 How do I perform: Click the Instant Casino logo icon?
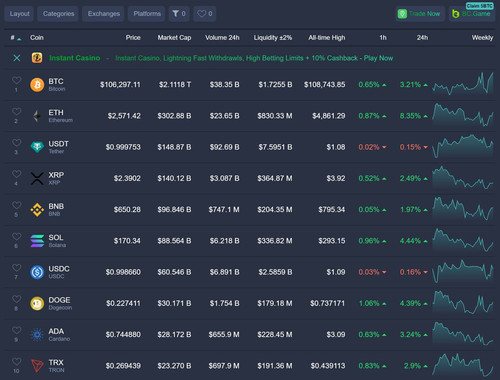(37, 58)
